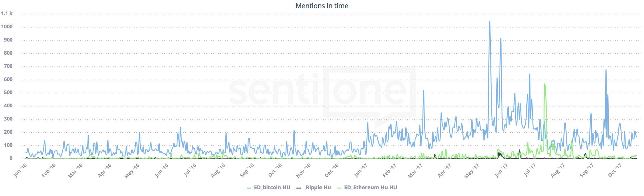The height and width of the screenshot is (196, 644).
Task: Select the Jan '17 x-axis label
Action: tap(361, 170)
